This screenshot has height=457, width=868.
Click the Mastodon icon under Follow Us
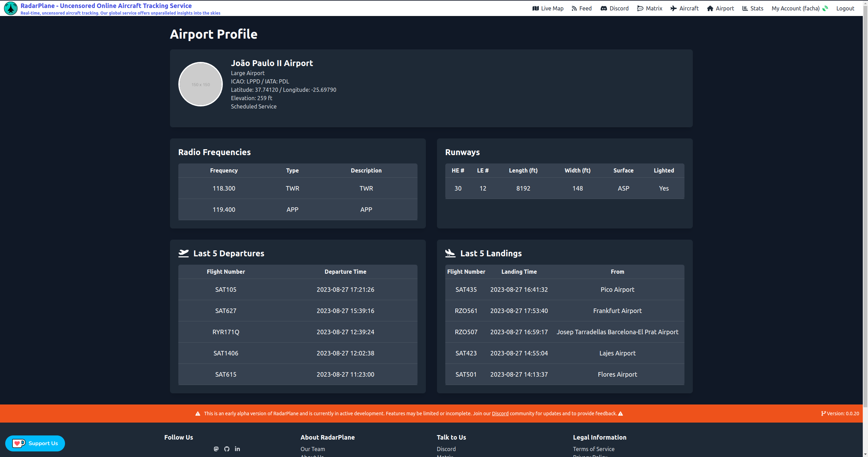tap(216, 449)
